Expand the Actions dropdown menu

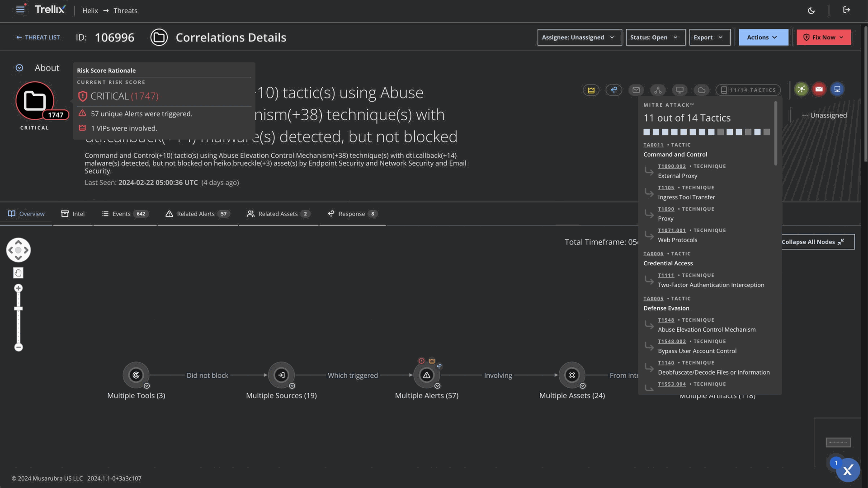[763, 38]
